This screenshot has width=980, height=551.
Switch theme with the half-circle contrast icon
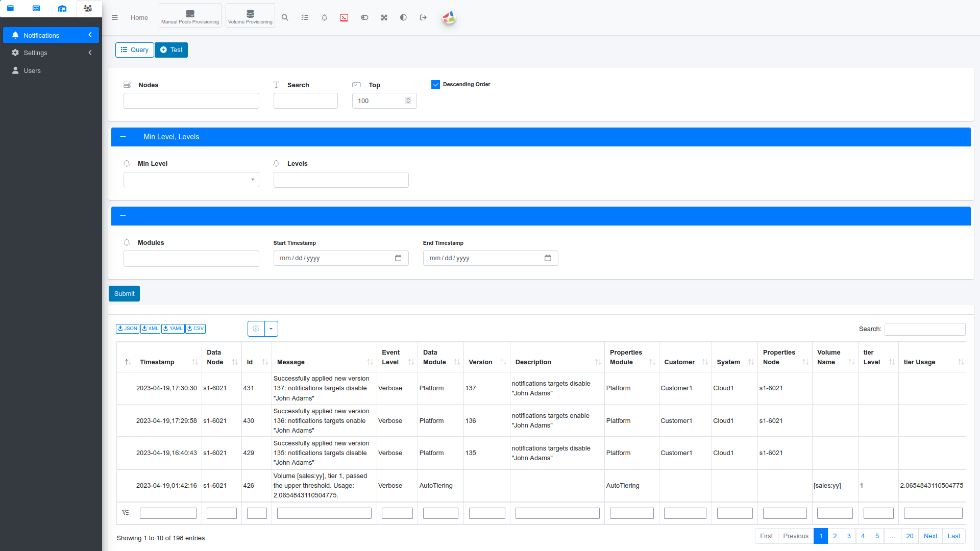click(403, 17)
